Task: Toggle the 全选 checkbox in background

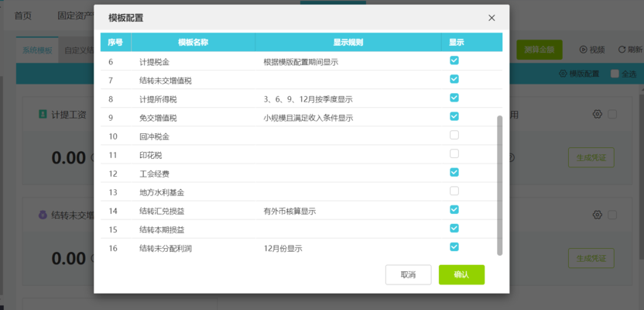Action: pos(615,74)
